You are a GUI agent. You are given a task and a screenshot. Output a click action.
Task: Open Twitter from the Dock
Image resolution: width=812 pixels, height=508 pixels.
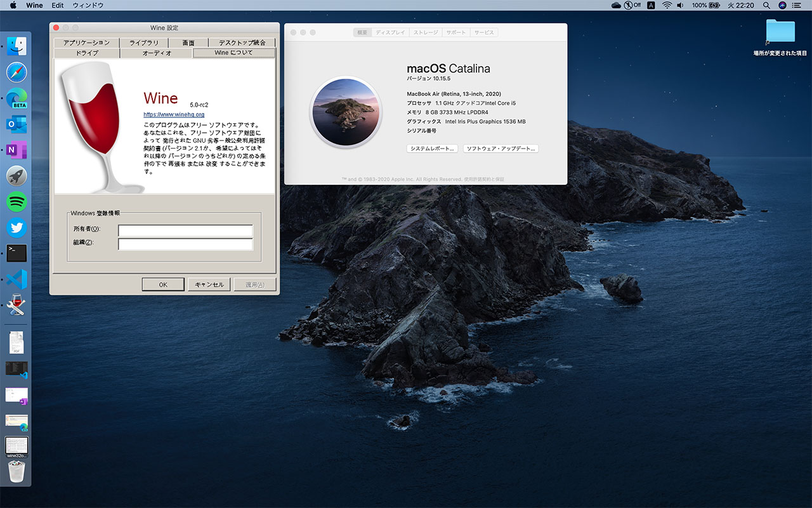16,227
